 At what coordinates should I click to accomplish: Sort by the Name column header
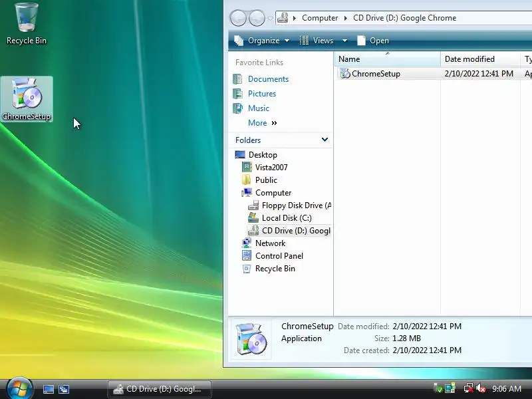click(x=388, y=59)
